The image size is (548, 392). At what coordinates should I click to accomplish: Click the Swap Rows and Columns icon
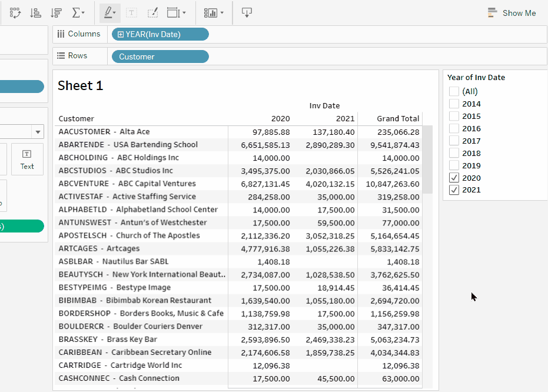click(15, 12)
